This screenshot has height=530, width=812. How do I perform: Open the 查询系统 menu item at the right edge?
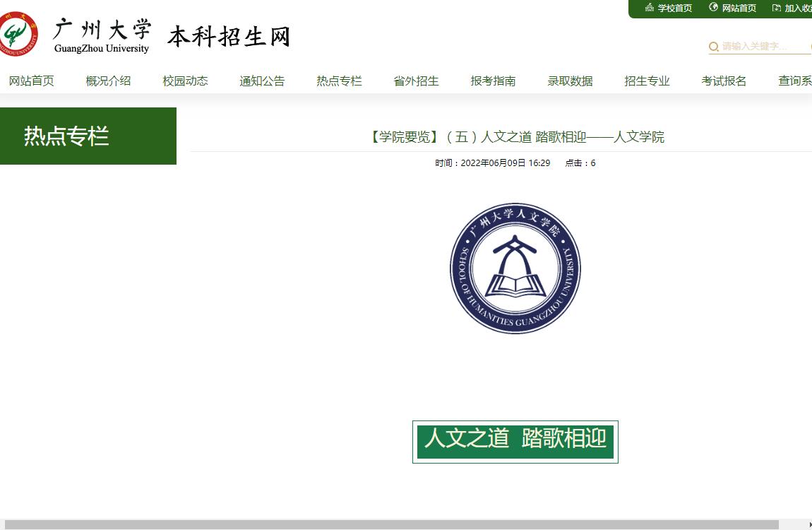pyautogui.click(x=796, y=81)
